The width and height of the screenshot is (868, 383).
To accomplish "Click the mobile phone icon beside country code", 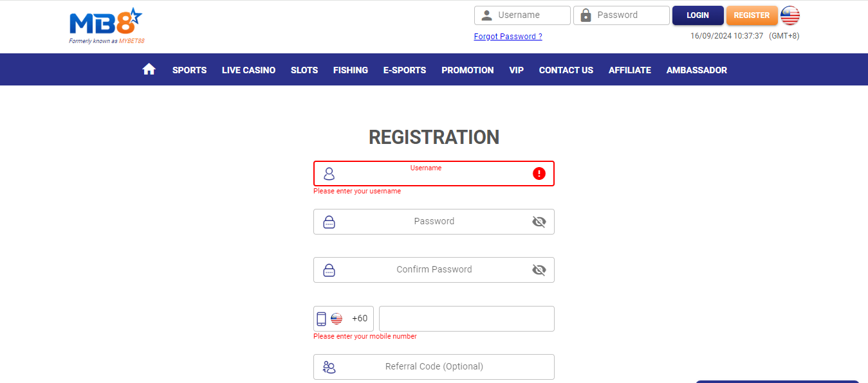I will click(x=322, y=318).
